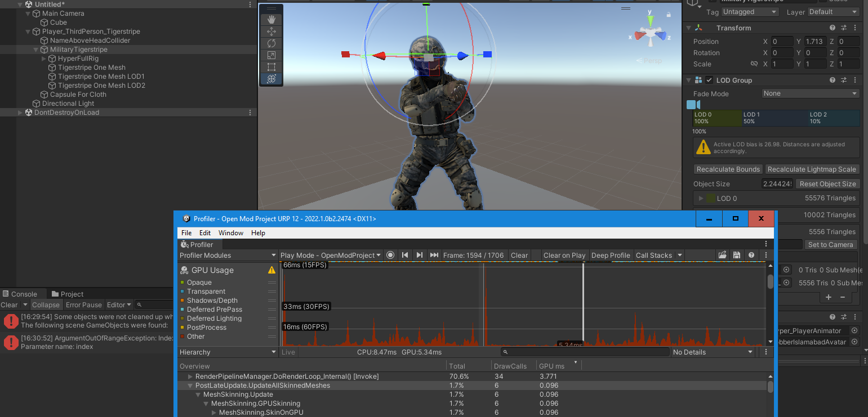
Task: Select the Rect transform tool
Action: (x=271, y=67)
